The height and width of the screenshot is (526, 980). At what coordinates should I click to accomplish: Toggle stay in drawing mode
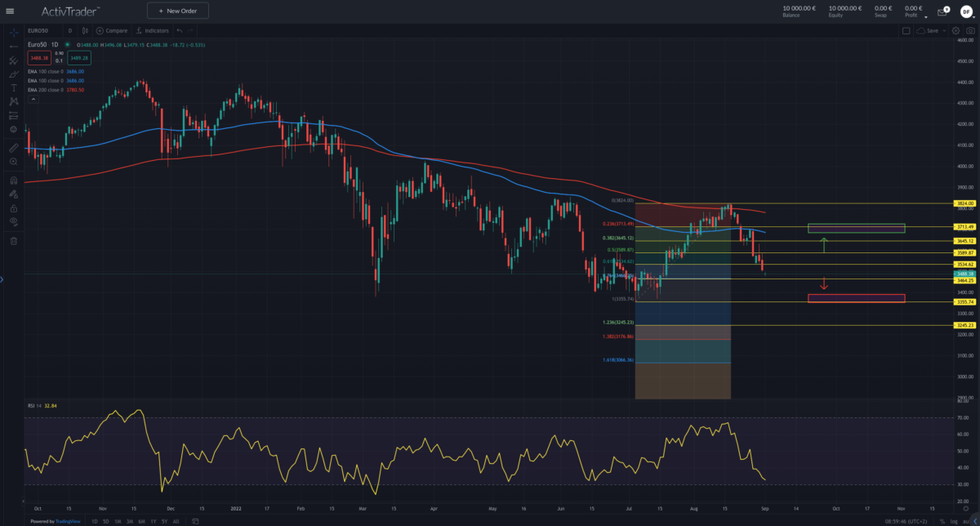coord(13,194)
